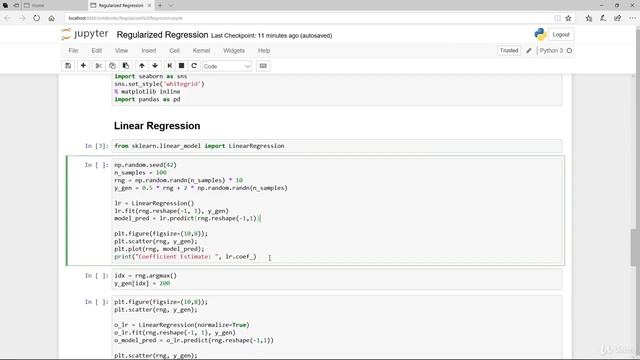The image size is (640, 360).
Task: Open the View menu
Action: (x=121, y=51)
